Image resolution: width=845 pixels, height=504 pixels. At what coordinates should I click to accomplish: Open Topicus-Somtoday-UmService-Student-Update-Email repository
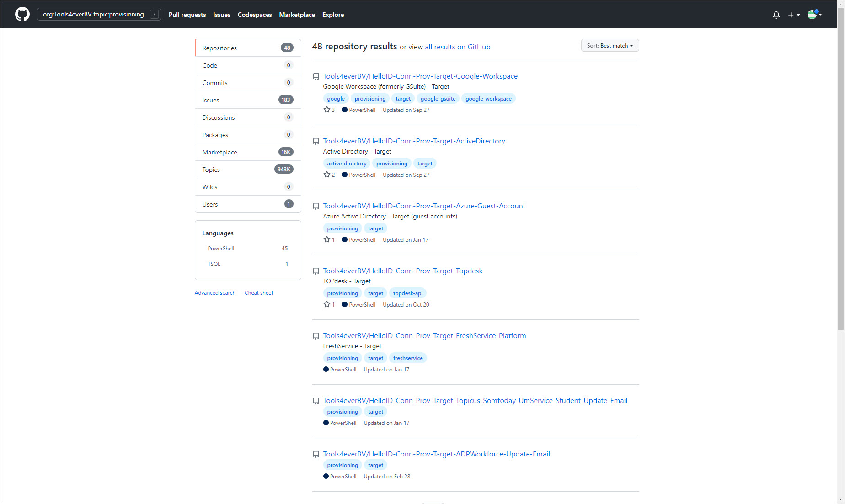(x=475, y=401)
